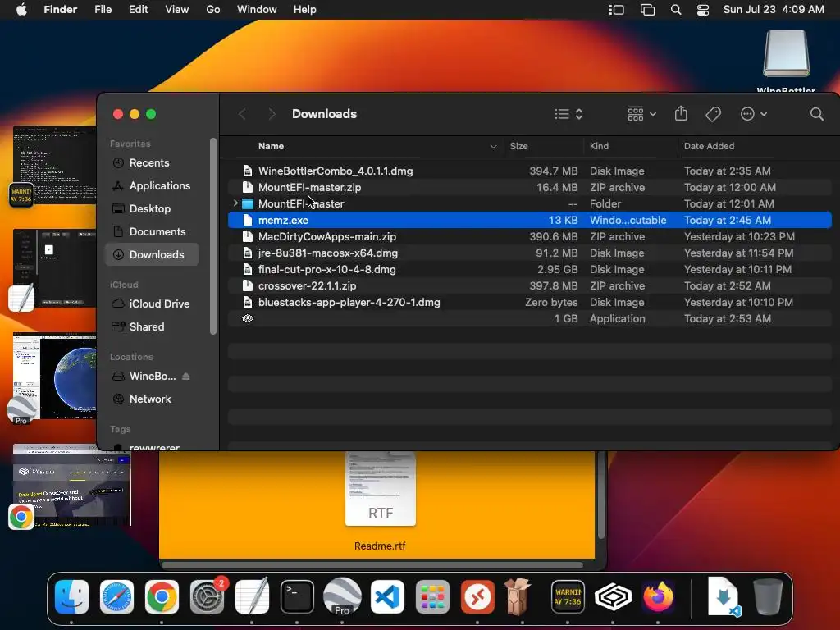This screenshot has width=840, height=630.
Task: Toggle Stage Manager icon in menu bar
Action: tap(616, 10)
